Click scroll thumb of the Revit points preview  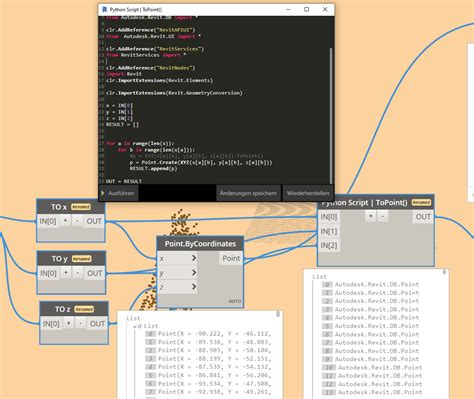click(444, 272)
